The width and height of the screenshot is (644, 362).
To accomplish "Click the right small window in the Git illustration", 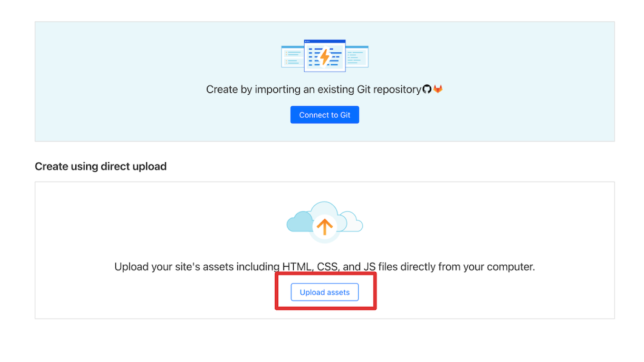I will point(357,56).
